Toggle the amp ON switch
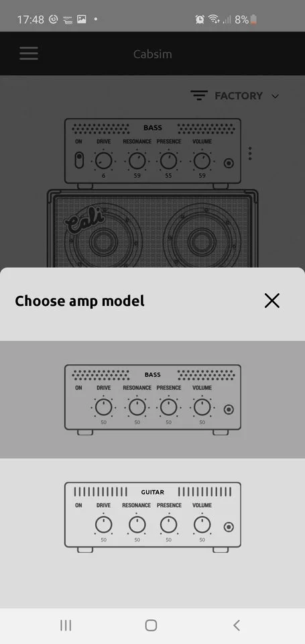This screenshot has width=305, height=644. coord(79,160)
